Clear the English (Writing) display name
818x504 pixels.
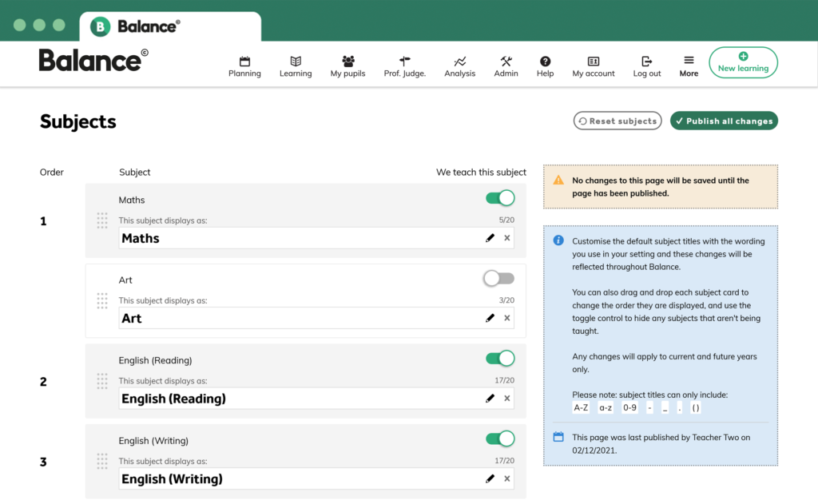click(x=507, y=479)
